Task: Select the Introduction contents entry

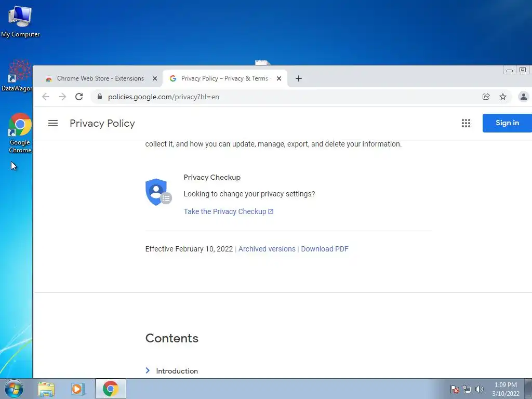Action: 177,371
